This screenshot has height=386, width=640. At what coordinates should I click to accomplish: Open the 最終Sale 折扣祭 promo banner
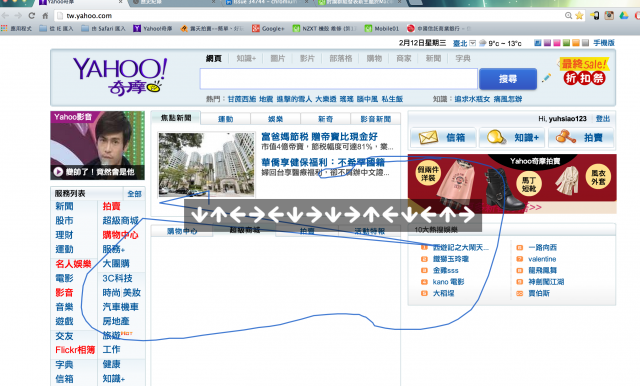pyautogui.click(x=584, y=71)
